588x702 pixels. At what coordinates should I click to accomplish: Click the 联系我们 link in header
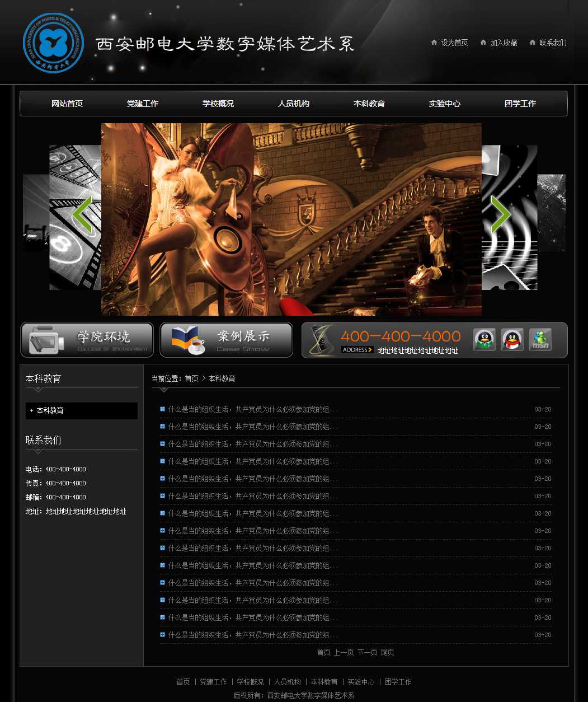(553, 43)
